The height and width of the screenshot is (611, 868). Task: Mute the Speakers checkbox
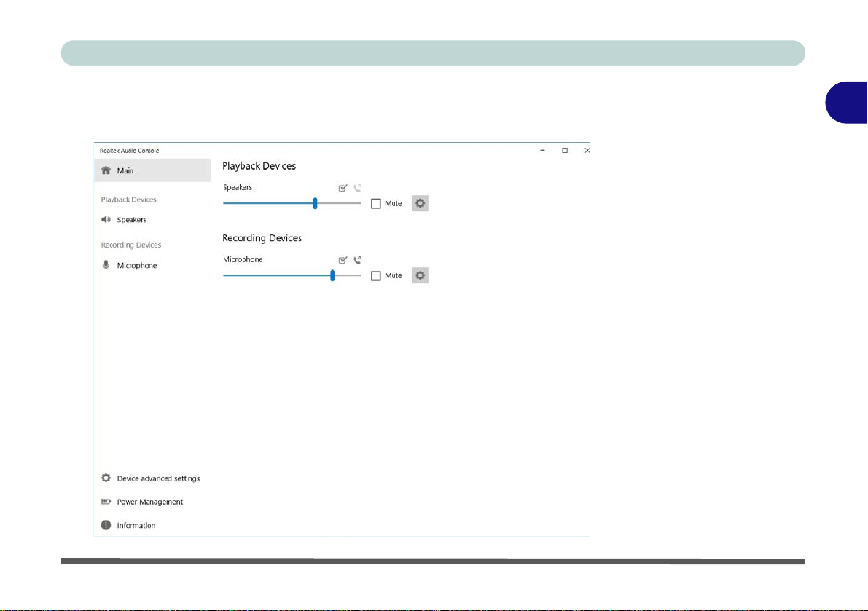(x=376, y=203)
